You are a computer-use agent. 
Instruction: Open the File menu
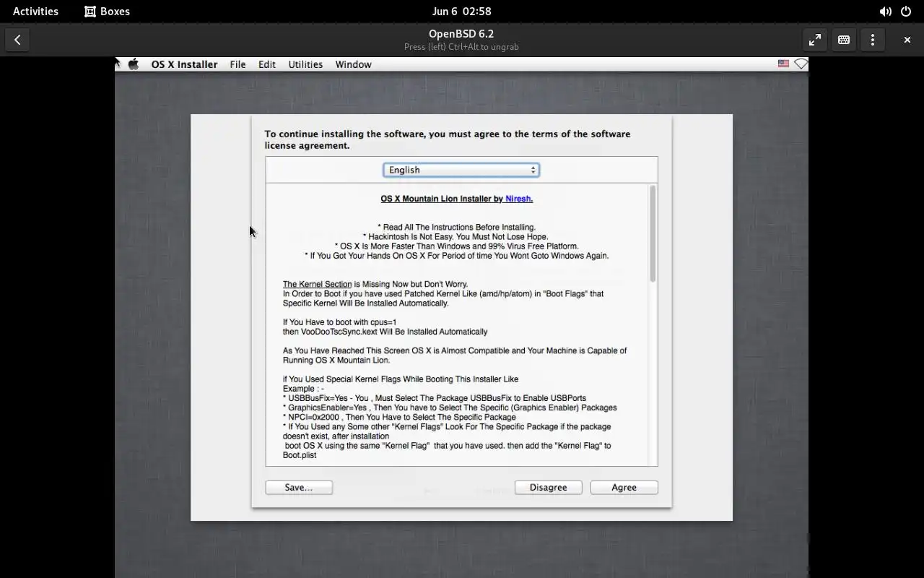[237, 64]
